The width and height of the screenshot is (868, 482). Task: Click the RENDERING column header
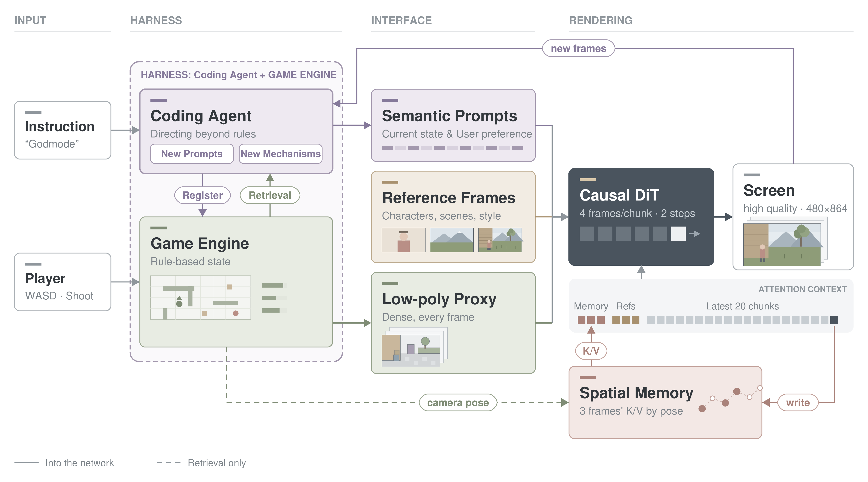[600, 21]
